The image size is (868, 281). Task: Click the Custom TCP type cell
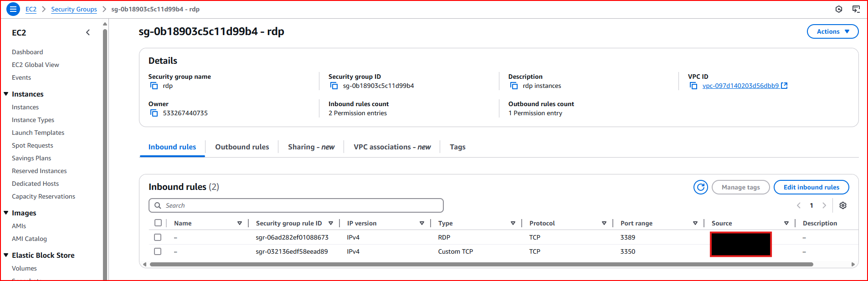click(x=456, y=251)
